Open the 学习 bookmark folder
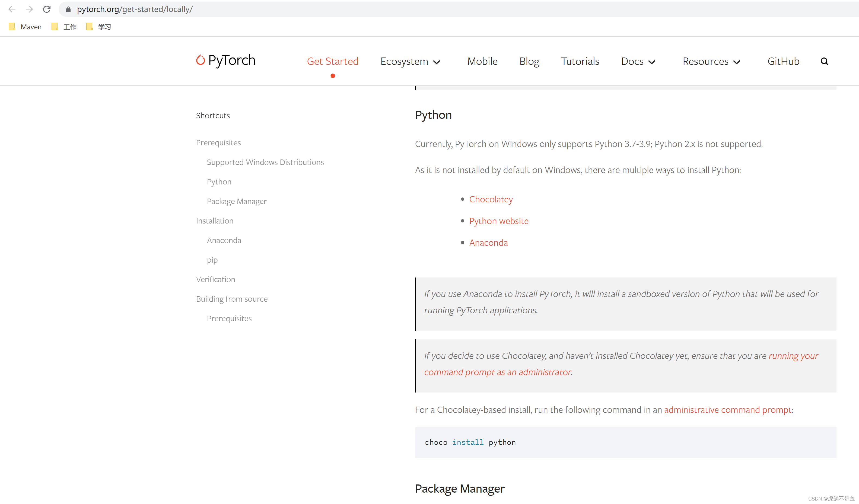Image resolution: width=859 pixels, height=504 pixels. 99,27
